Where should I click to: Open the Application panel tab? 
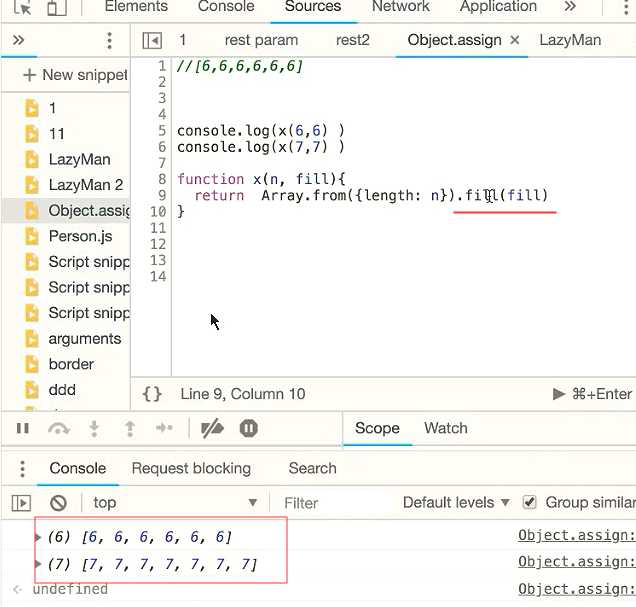coord(498,6)
